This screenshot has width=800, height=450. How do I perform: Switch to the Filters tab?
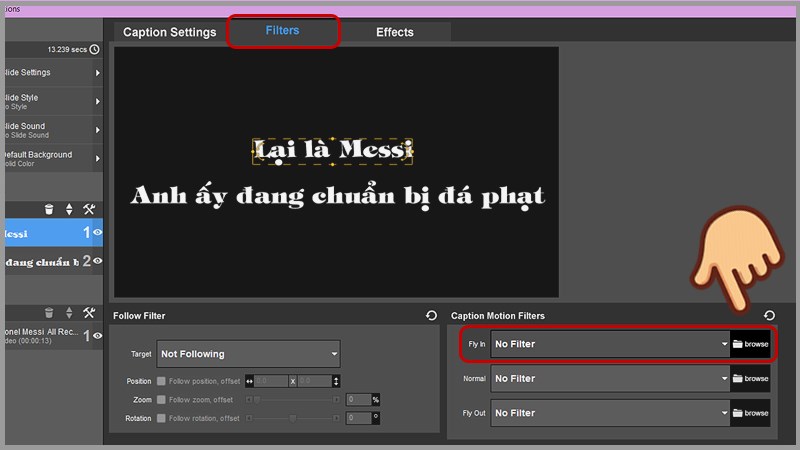coord(283,31)
